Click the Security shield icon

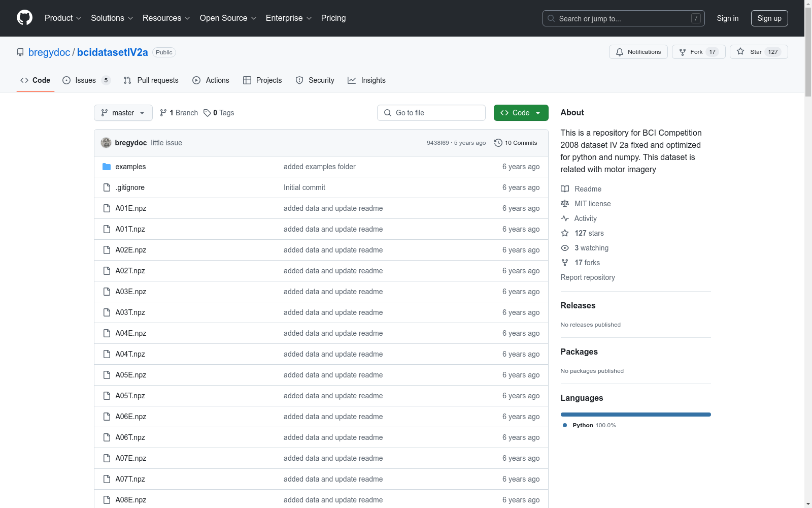299,80
